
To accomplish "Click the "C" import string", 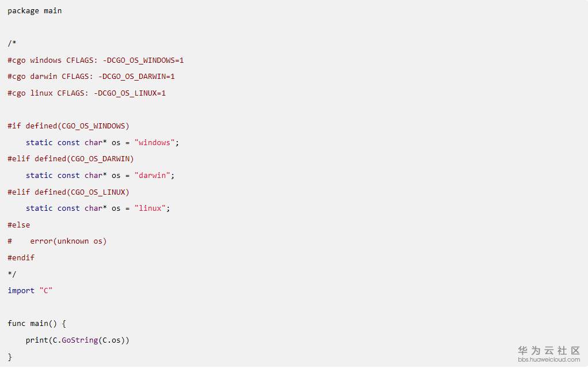I will coord(46,291).
